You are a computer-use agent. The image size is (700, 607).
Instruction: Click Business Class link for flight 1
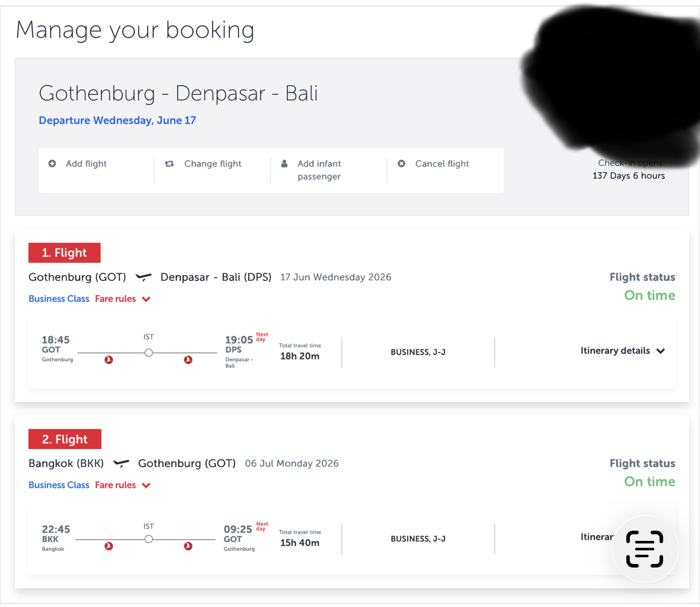pos(59,299)
